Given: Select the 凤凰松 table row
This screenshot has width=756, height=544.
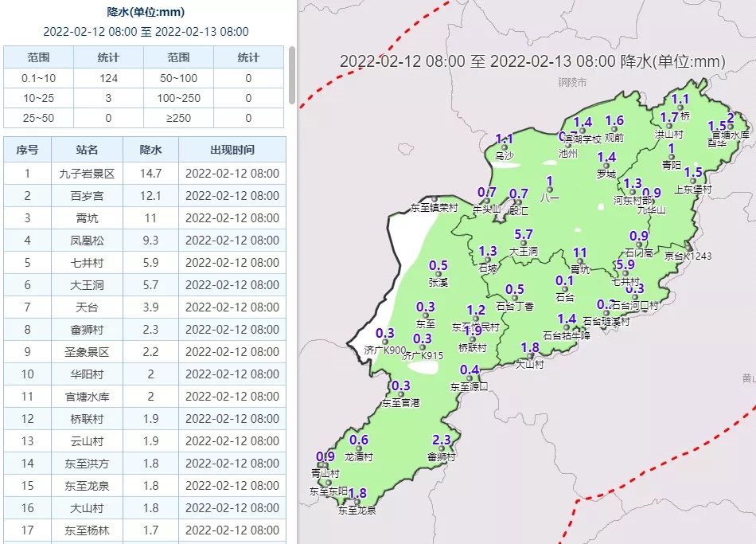Looking at the screenshot, I should point(87,241).
